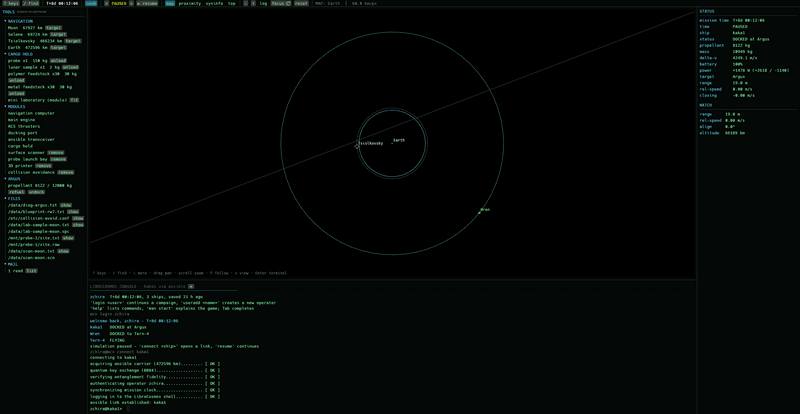
Task: Switch to the 'proximity' view tab
Action: 190,3
